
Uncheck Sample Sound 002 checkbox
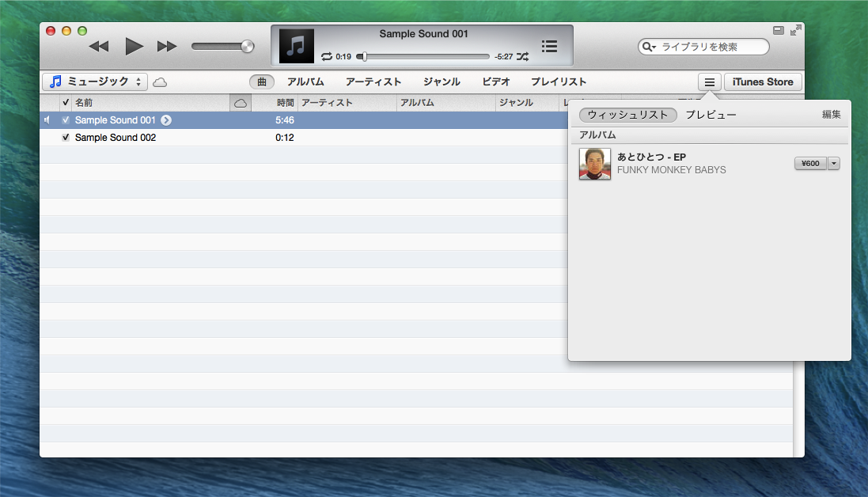66,137
